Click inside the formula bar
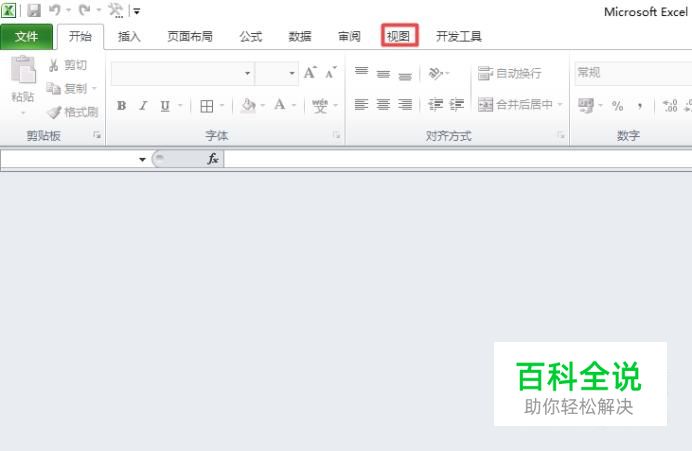 point(458,159)
